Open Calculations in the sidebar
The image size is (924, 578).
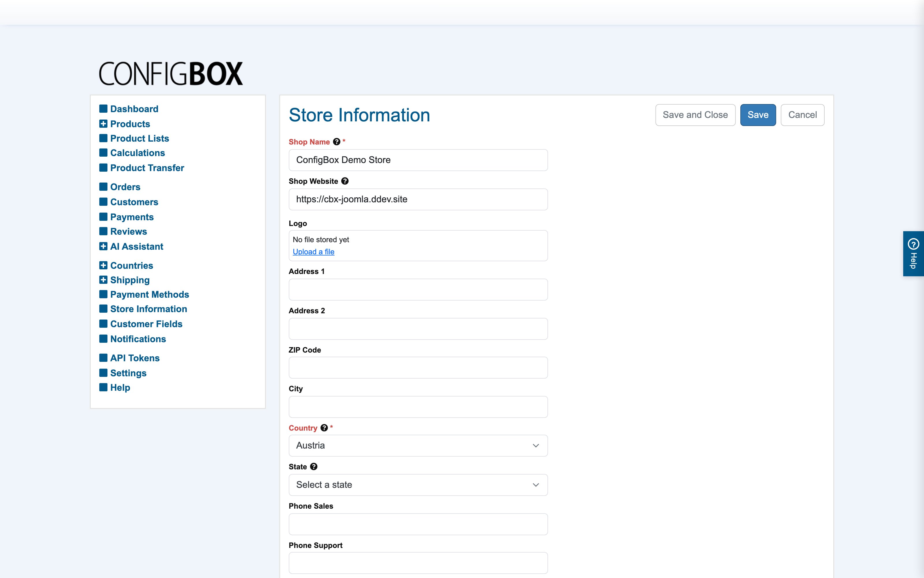click(x=137, y=153)
